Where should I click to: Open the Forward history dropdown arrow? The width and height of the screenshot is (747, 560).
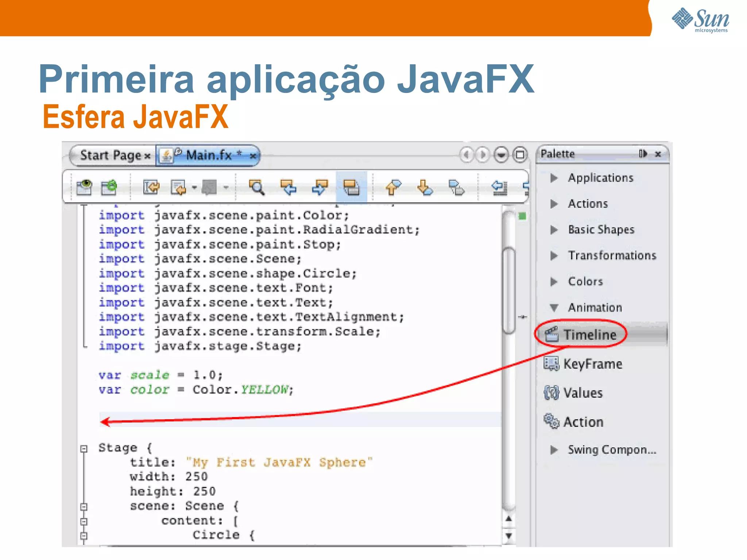pos(226,188)
